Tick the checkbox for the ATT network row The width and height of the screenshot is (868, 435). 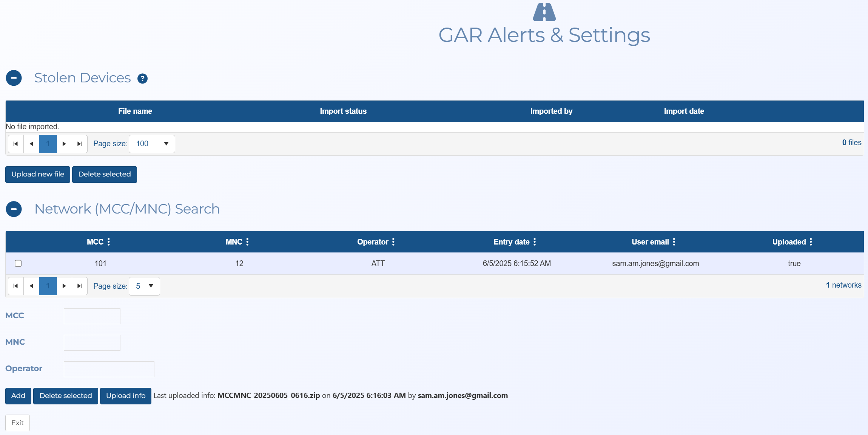click(x=18, y=263)
